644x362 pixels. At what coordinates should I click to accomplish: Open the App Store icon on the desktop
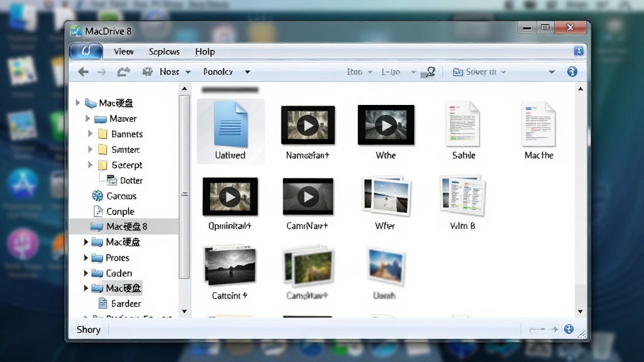22,184
